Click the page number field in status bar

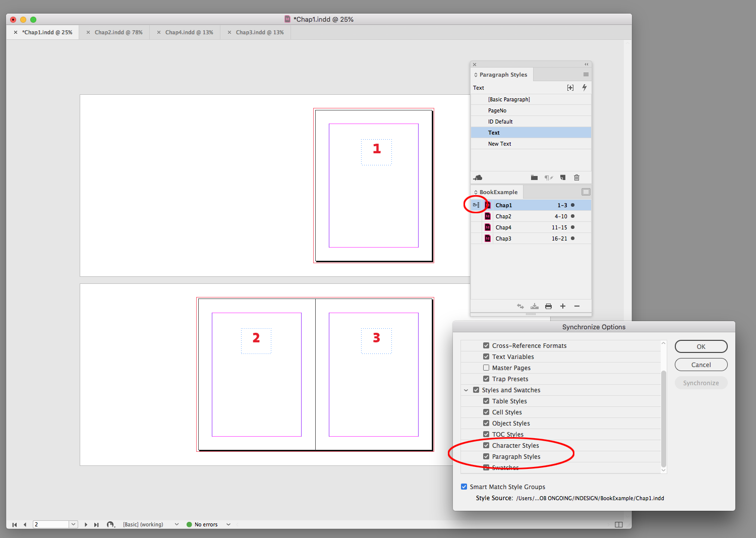pos(51,525)
